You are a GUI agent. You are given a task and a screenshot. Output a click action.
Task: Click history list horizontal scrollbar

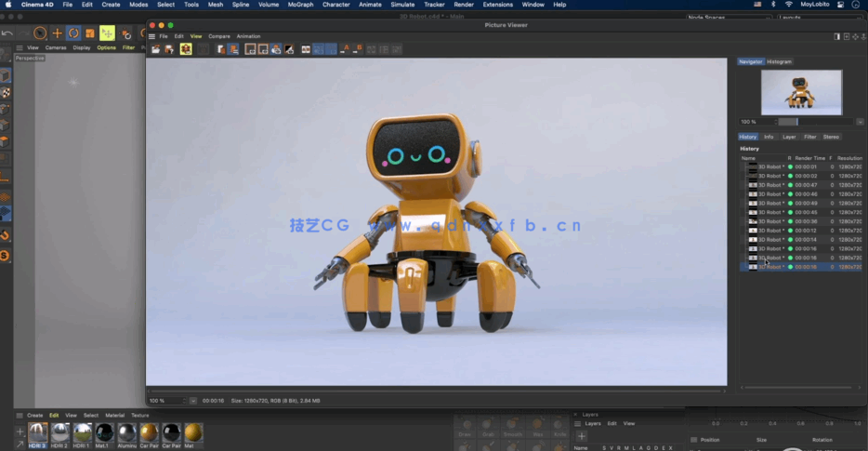click(x=797, y=387)
